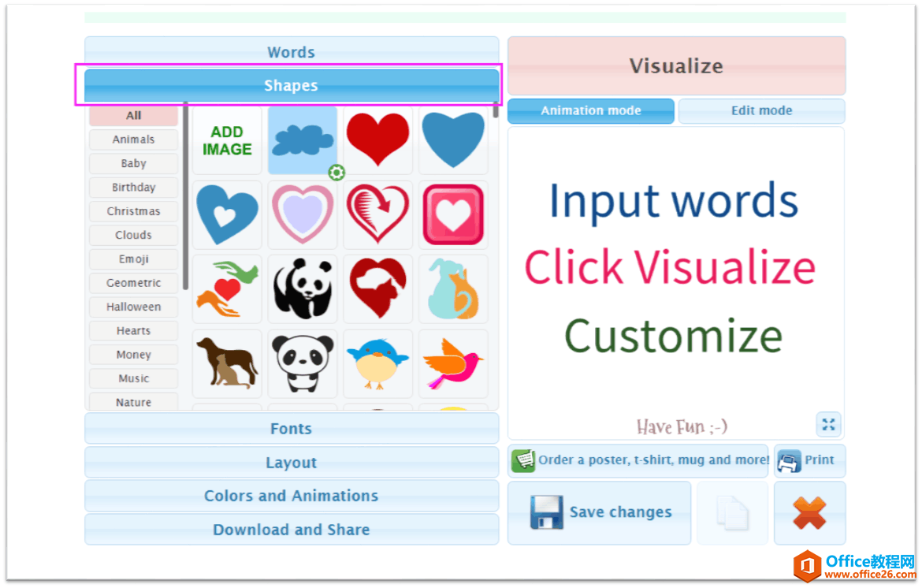Filter shapes by Birthday category
Viewport: 922px width, 588px height.
coord(133,187)
